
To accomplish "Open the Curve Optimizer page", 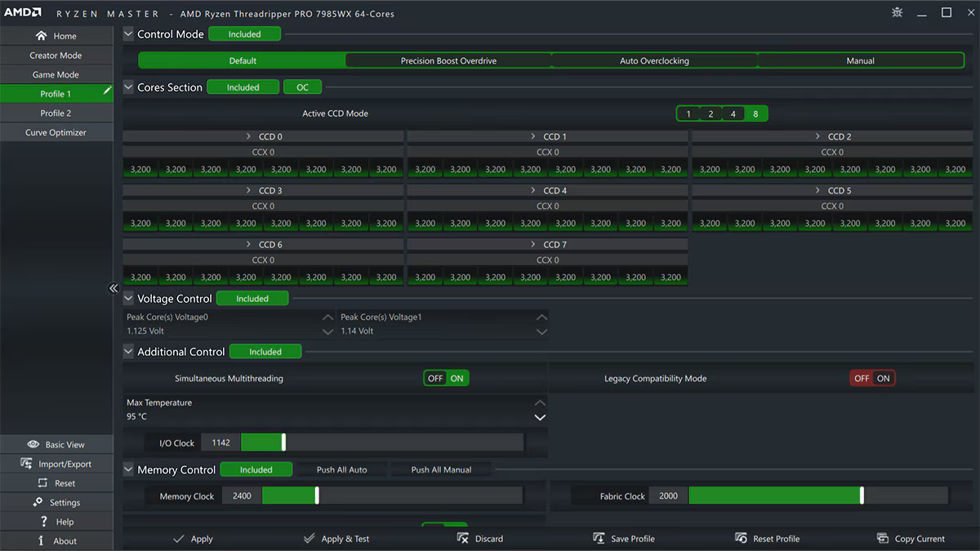I will coord(56,132).
